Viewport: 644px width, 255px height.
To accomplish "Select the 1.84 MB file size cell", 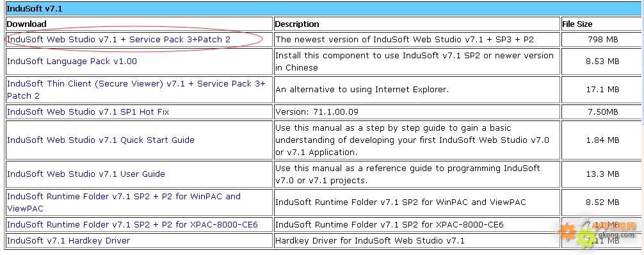I will [602, 140].
